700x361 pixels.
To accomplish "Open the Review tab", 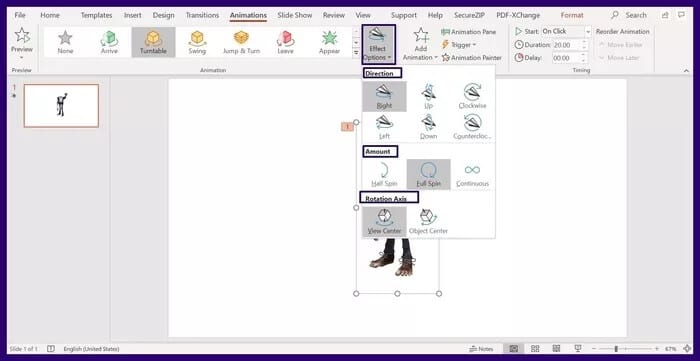I will click(x=334, y=15).
